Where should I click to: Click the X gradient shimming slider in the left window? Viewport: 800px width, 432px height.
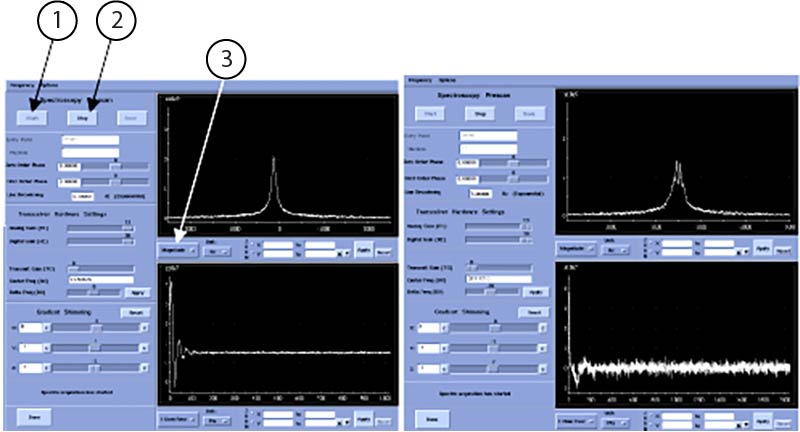pos(95,326)
